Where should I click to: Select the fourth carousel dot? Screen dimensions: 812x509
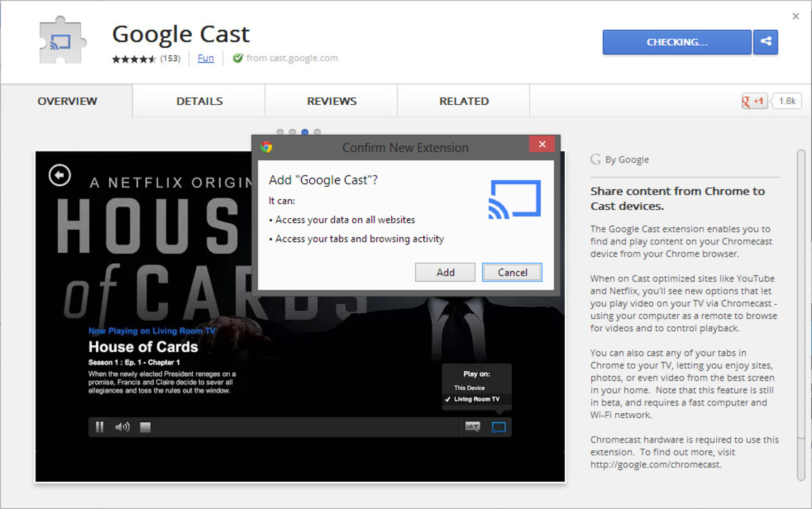tap(317, 132)
